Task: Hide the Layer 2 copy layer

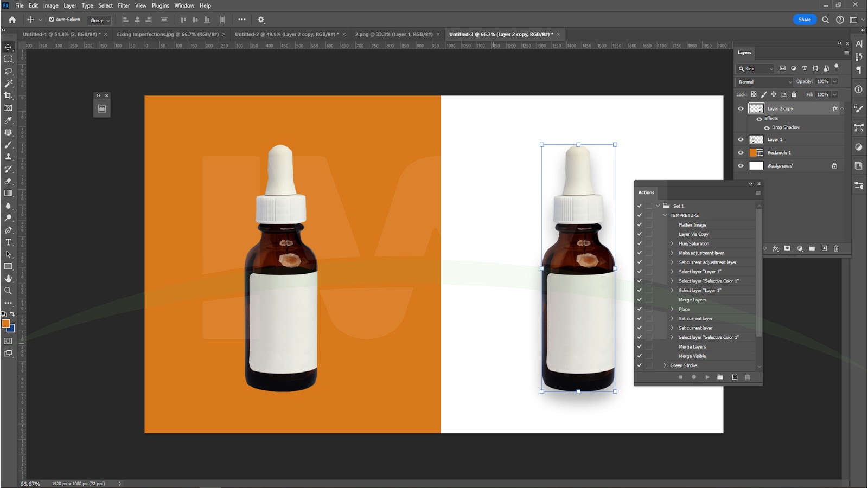Action: (741, 108)
